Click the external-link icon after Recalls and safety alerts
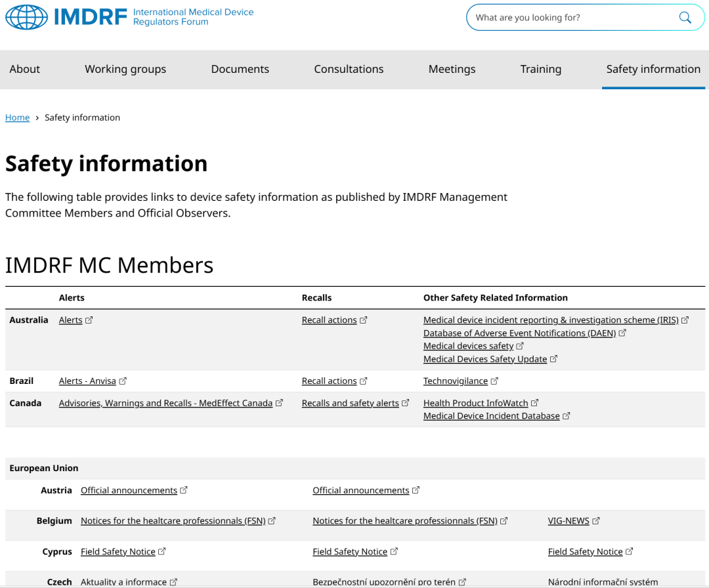This screenshot has height=588, width=709. point(406,403)
